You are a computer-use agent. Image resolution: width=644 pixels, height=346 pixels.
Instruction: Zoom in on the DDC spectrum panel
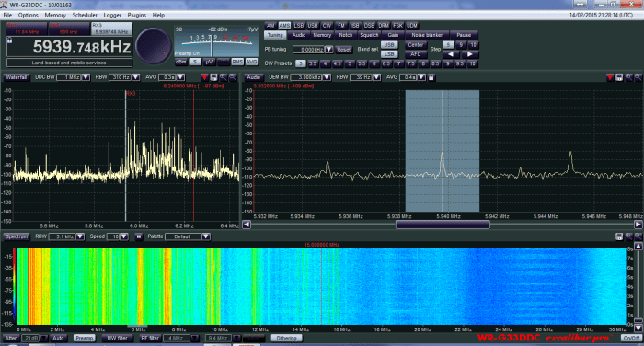pyautogui.click(x=223, y=77)
